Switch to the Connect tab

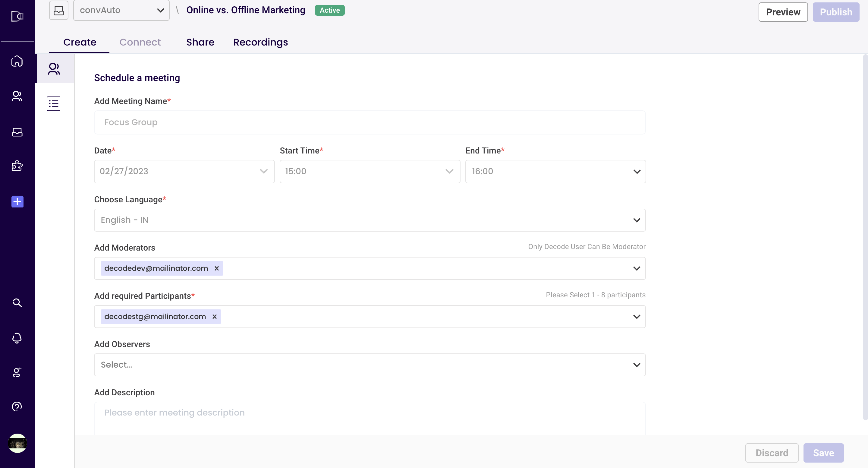pos(140,42)
